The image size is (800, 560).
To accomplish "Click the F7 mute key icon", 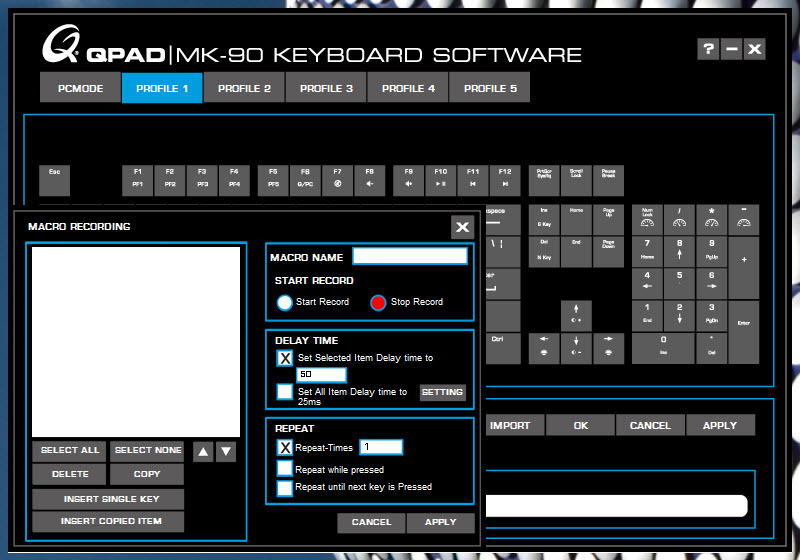I will pyautogui.click(x=337, y=181).
